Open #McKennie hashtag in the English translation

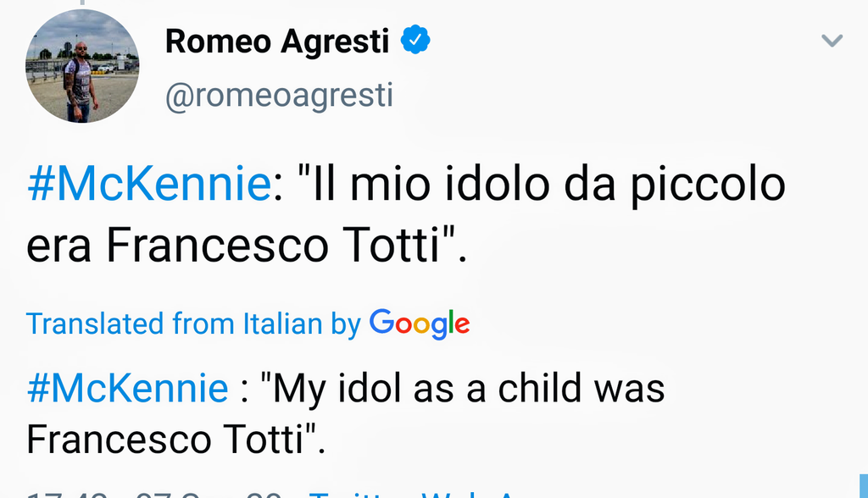tap(127, 388)
